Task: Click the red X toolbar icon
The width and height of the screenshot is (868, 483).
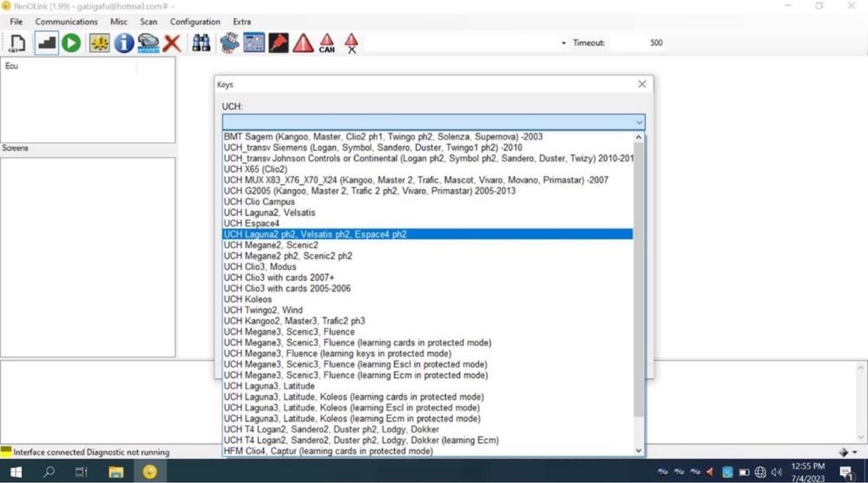Action: [x=172, y=43]
